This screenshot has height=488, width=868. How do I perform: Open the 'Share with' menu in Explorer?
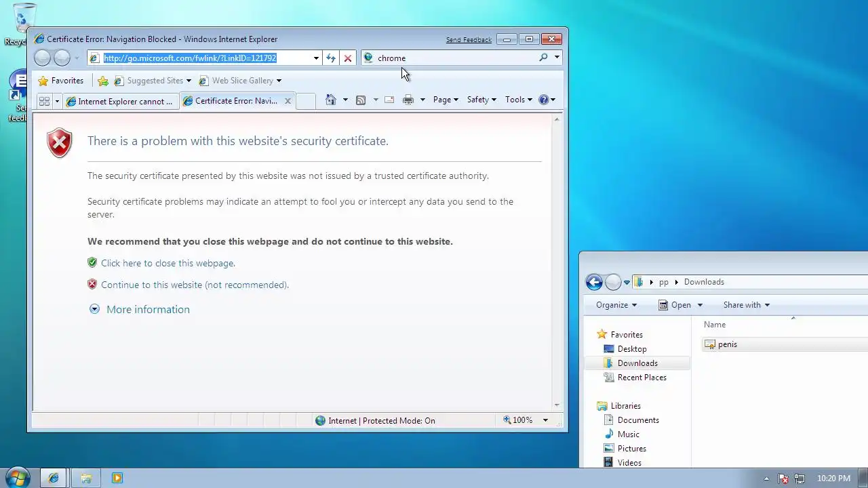[x=746, y=305]
